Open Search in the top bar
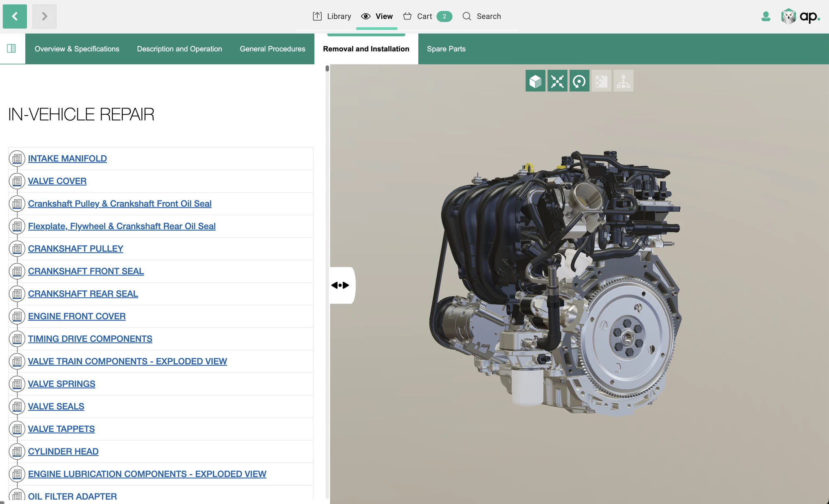The image size is (829, 504). tap(482, 16)
